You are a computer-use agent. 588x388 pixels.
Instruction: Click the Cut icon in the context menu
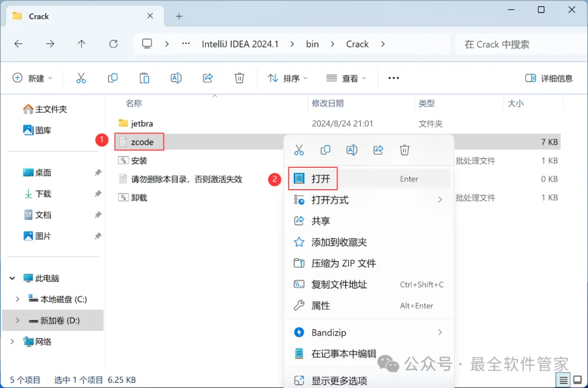[x=299, y=150]
